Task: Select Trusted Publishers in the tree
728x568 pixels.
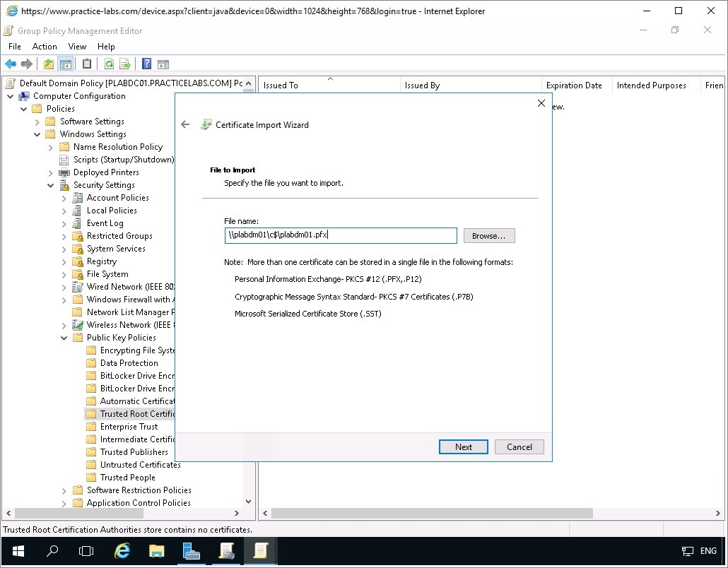Action: (134, 452)
